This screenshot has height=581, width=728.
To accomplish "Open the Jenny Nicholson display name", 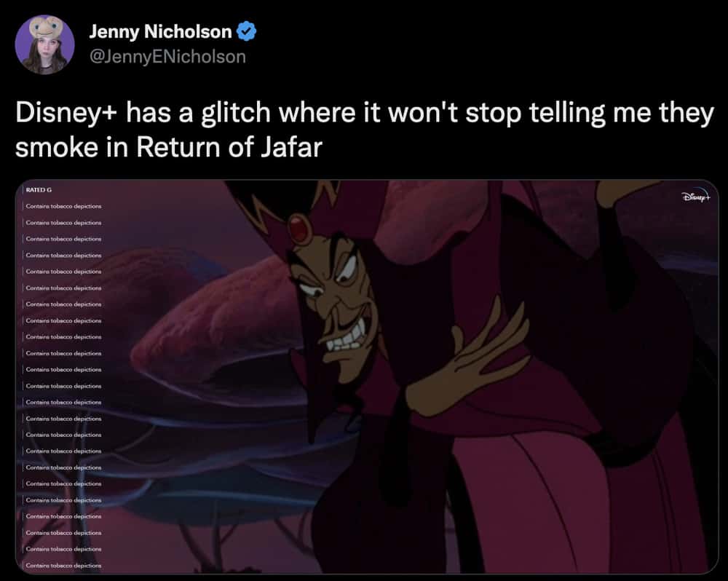I will pyautogui.click(x=160, y=31).
